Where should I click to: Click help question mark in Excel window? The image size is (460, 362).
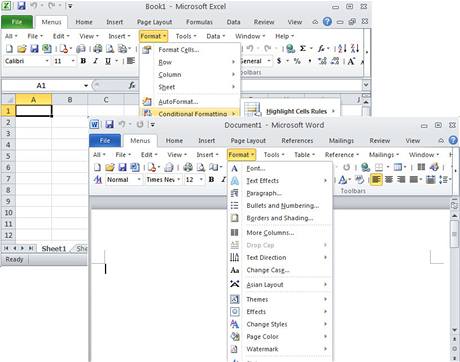(327, 22)
